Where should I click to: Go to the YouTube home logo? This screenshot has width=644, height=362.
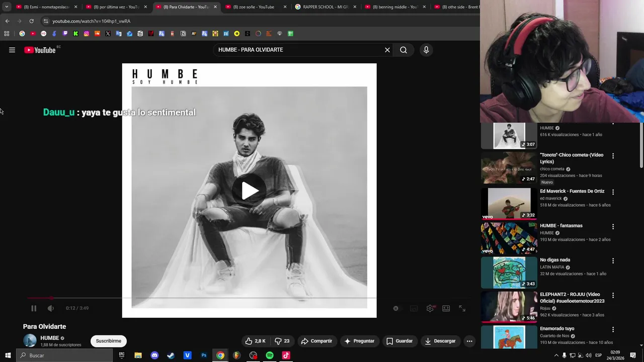40,50
